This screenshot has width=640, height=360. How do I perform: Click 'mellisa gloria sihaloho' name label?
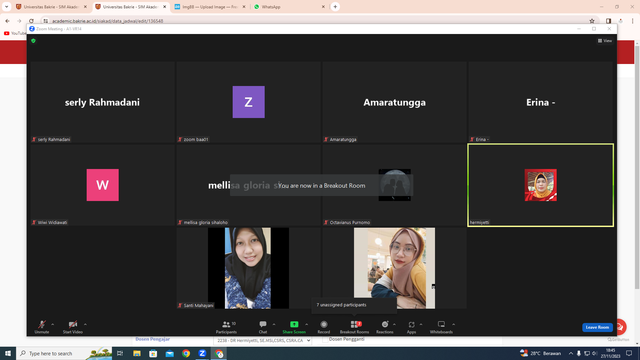(x=206, y=222)
